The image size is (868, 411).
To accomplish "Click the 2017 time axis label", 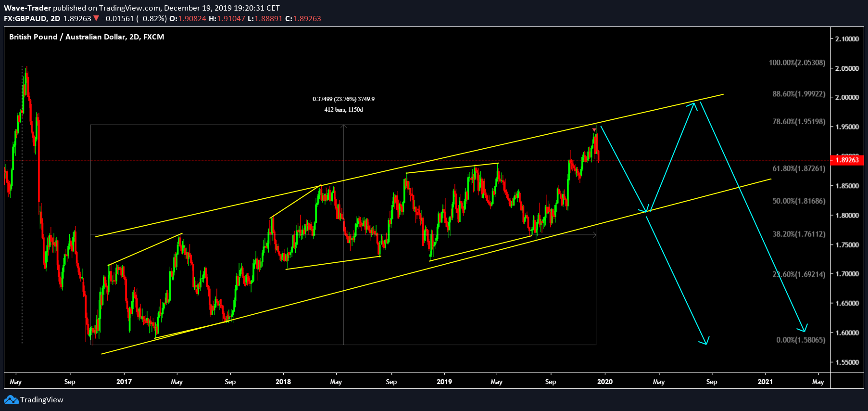I will coord(124,382).
